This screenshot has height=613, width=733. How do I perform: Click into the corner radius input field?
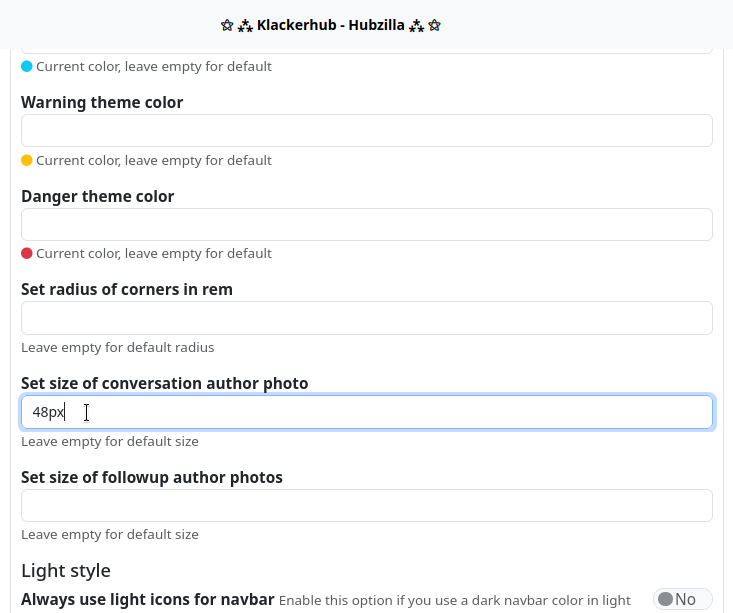pyautogui.click(x=366, y=318)
